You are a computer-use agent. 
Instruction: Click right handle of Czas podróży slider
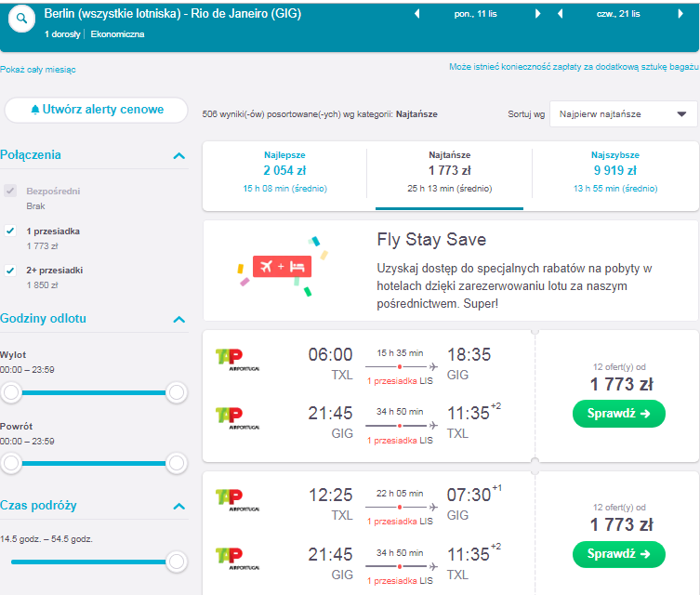tap(177, 562)
